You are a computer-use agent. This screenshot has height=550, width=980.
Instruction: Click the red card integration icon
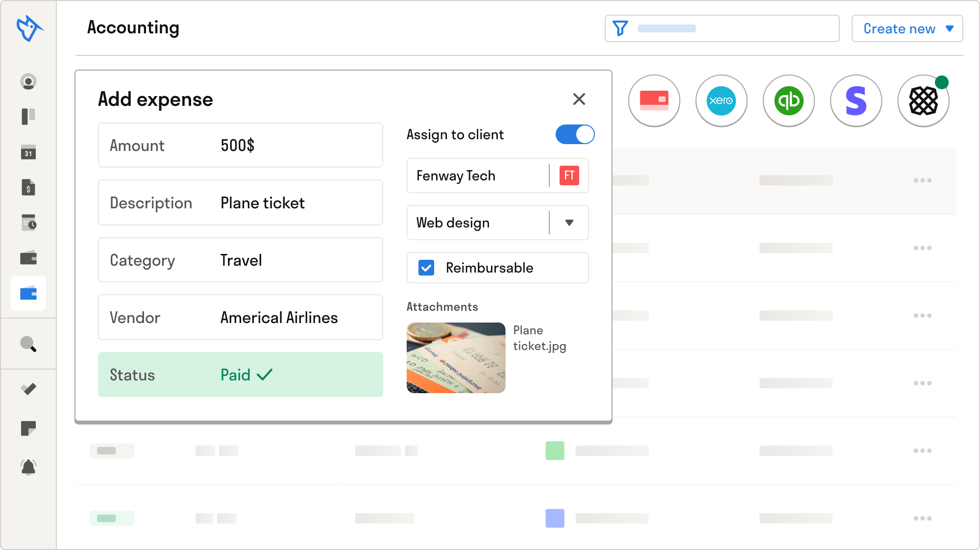[x=654, y=100]
